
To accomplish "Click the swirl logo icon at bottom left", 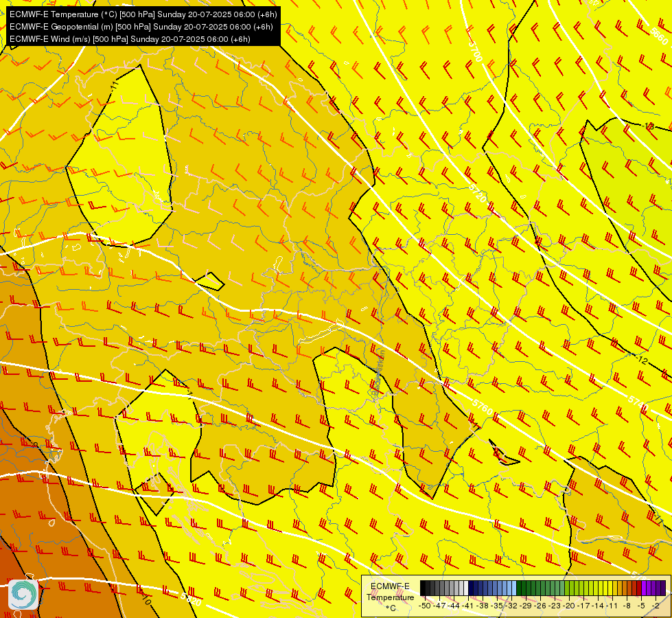I will point(23,594).
